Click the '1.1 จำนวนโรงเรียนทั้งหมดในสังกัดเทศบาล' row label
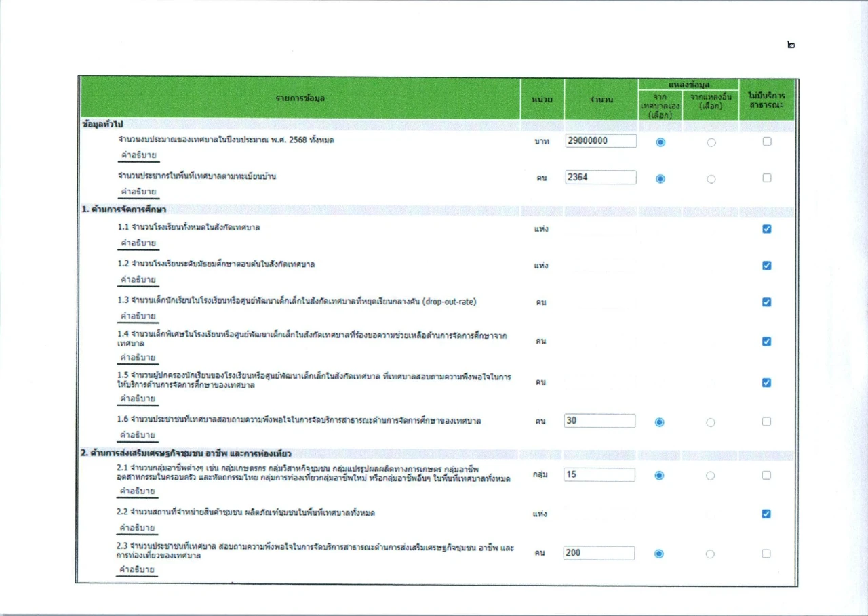 click(189, 228)
